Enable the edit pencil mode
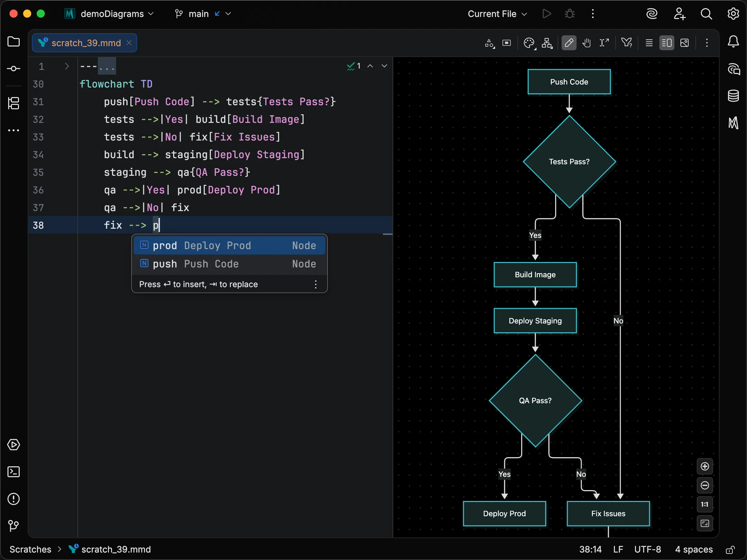 (569, 43)
